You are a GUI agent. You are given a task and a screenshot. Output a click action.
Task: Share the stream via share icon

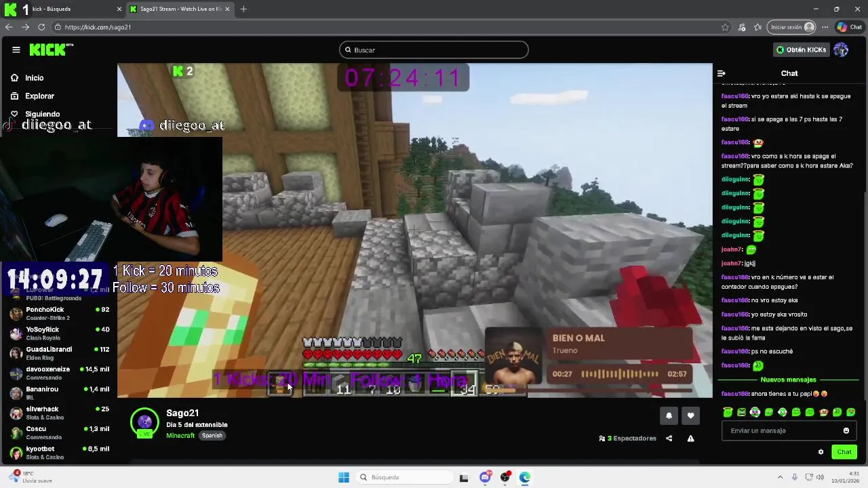point(669,439)
